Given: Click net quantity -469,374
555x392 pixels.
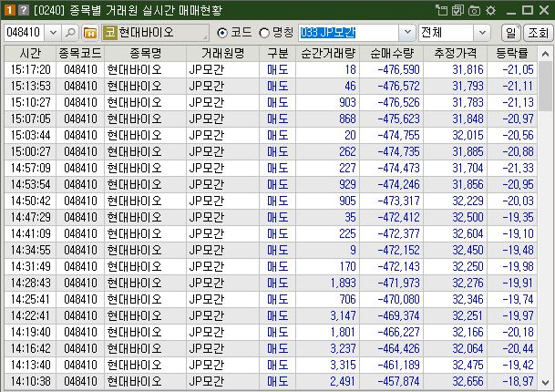Looking at the screenshot, I should (x=398, y=315).
